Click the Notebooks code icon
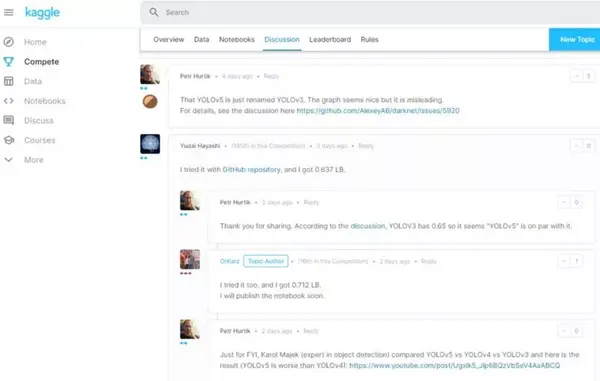 pos(8,101)
